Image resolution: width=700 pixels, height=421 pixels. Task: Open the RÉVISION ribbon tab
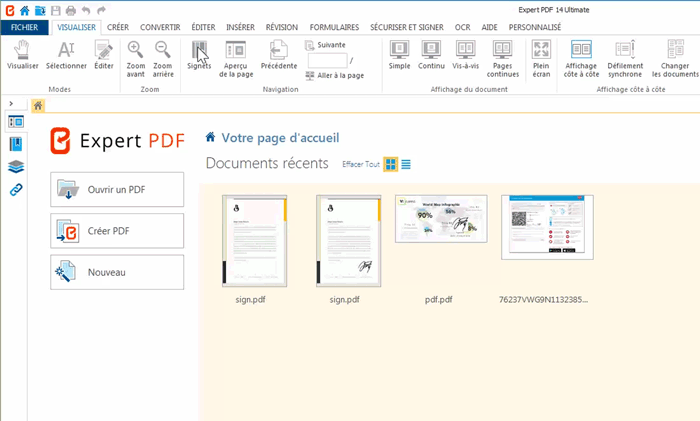coord(282,27)
